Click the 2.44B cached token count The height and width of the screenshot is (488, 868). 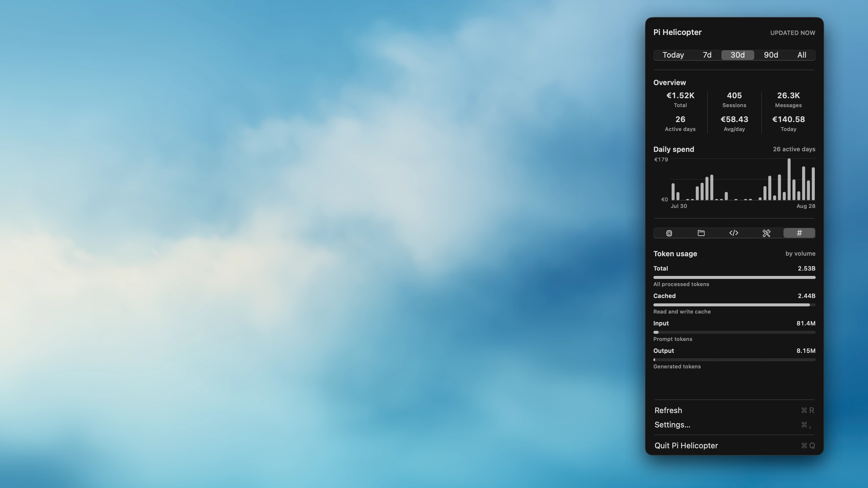(x=806, y=296)
